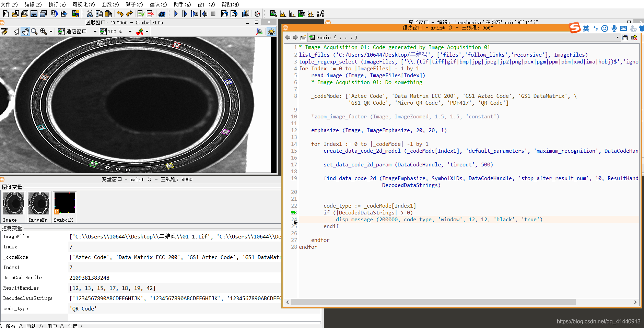Toggle the hand pan tool in graphics window
644x328 pixels.
pyautogui.click(x=25, y=32)
